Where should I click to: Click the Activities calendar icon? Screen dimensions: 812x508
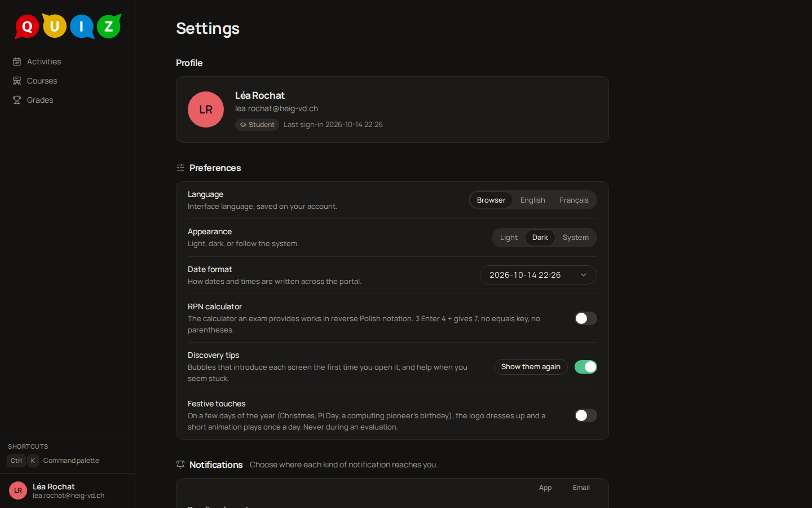tap(17, 62)
